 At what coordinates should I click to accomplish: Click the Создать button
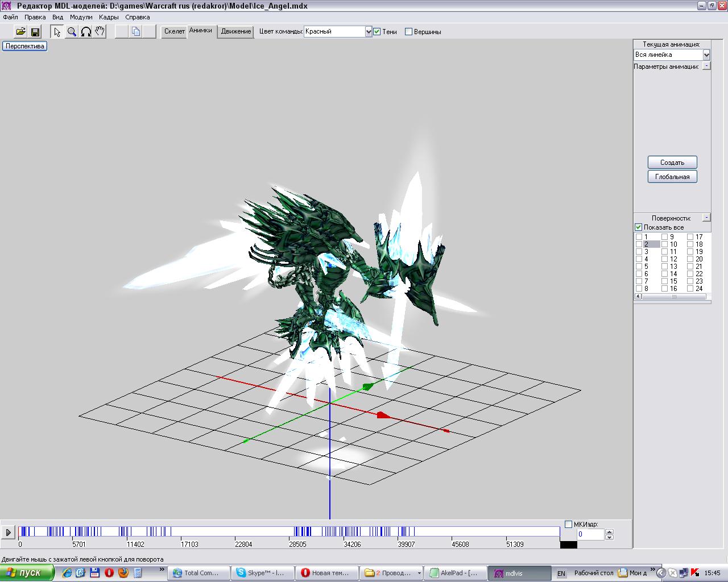(672, 163)
